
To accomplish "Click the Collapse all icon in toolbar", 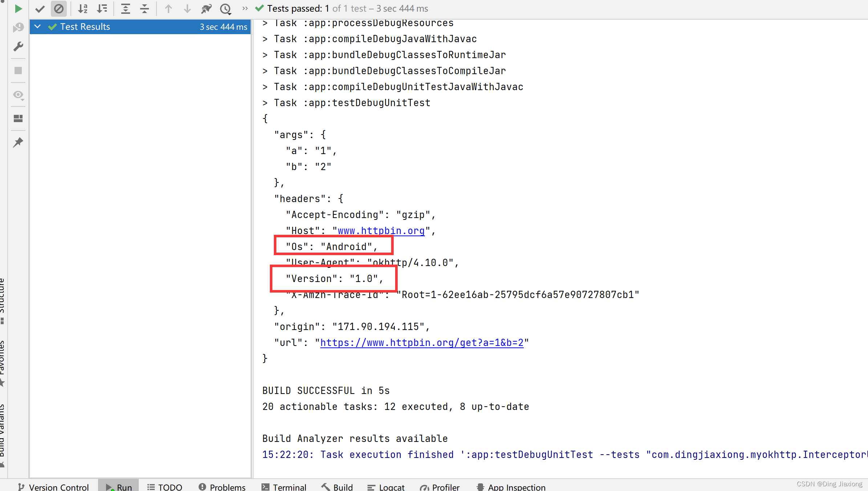I will point(146,8).
